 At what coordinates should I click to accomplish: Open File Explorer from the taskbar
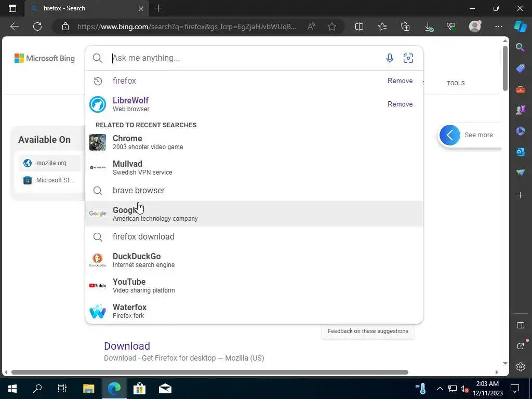(88, 389)
